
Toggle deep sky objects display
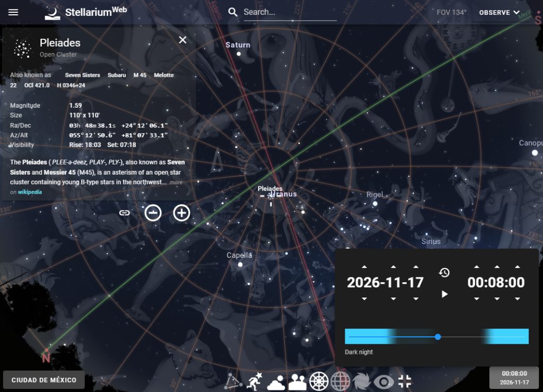pyautogui.click(x=362, y=381)
